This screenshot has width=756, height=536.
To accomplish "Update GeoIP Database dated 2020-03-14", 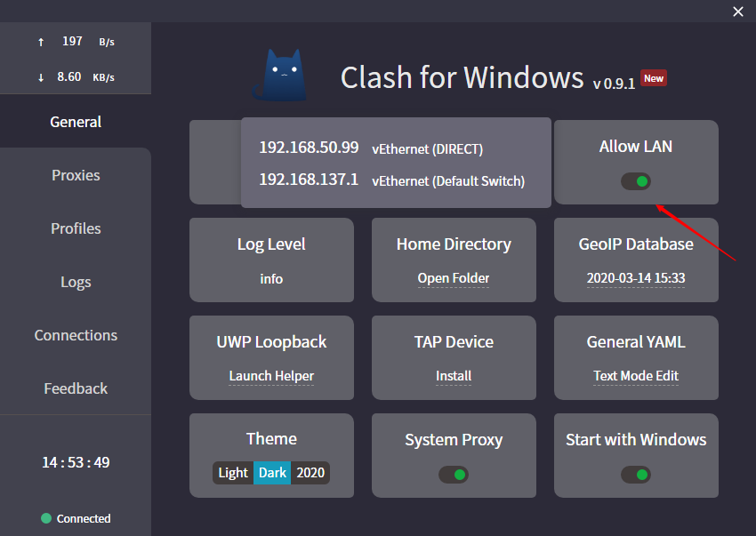I will [636, 278].
